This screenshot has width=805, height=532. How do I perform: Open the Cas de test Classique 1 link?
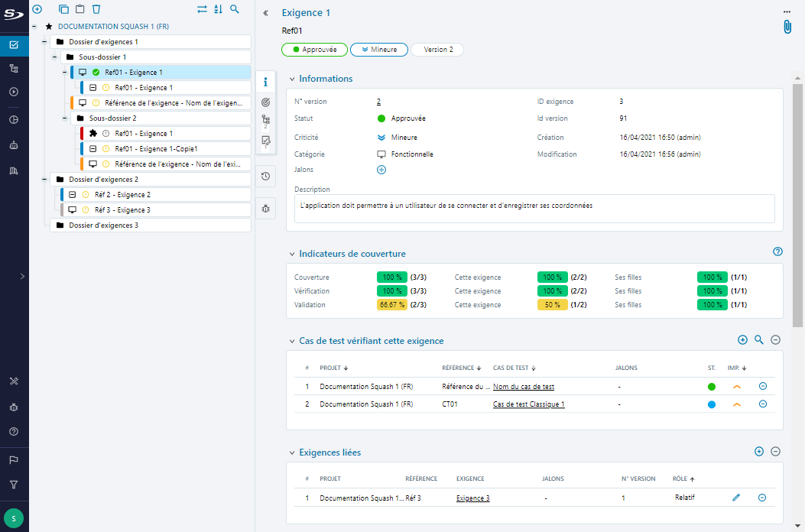(528, 404)
